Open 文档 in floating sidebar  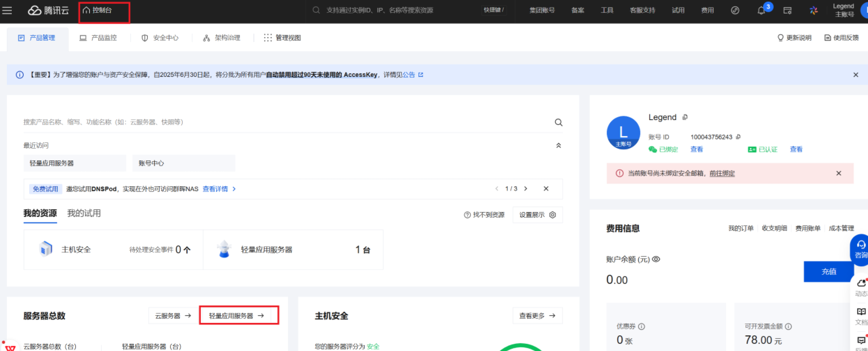click(x=861, y=316)
